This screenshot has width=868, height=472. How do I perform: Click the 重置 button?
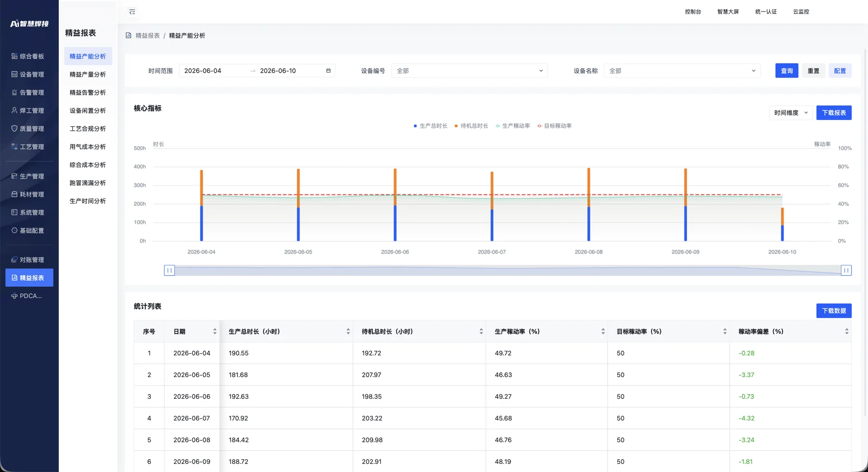pos(814,71)
